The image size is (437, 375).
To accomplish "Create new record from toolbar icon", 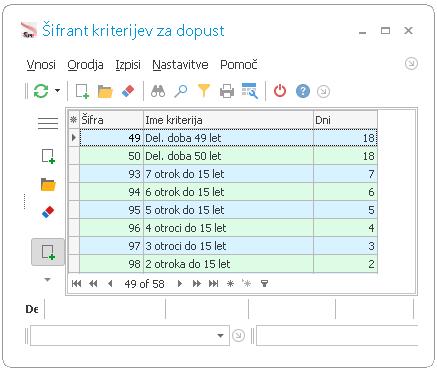I will point(82,91).
